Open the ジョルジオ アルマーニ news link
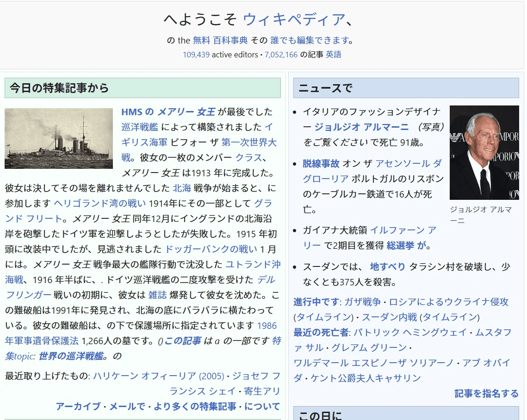 [x=361, y=127]
